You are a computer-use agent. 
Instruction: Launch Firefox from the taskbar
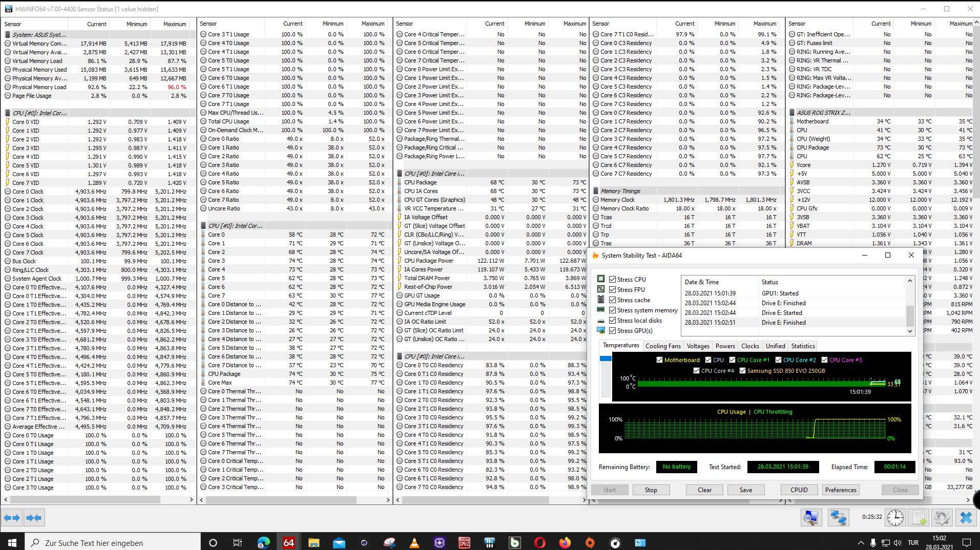(565, 542)
